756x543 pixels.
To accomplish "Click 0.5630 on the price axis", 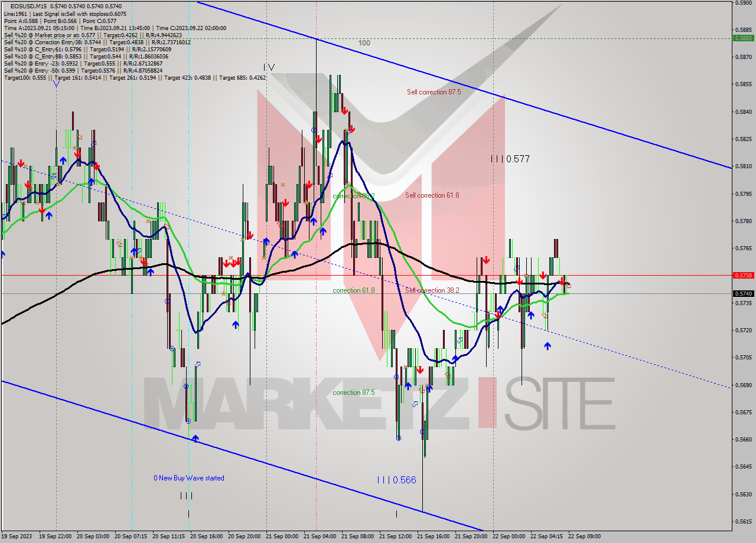I will point(743,494).
